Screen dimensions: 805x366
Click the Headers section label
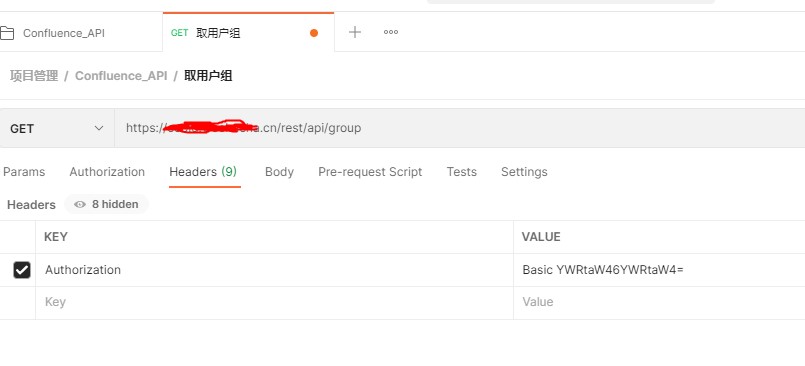(31, 204)
